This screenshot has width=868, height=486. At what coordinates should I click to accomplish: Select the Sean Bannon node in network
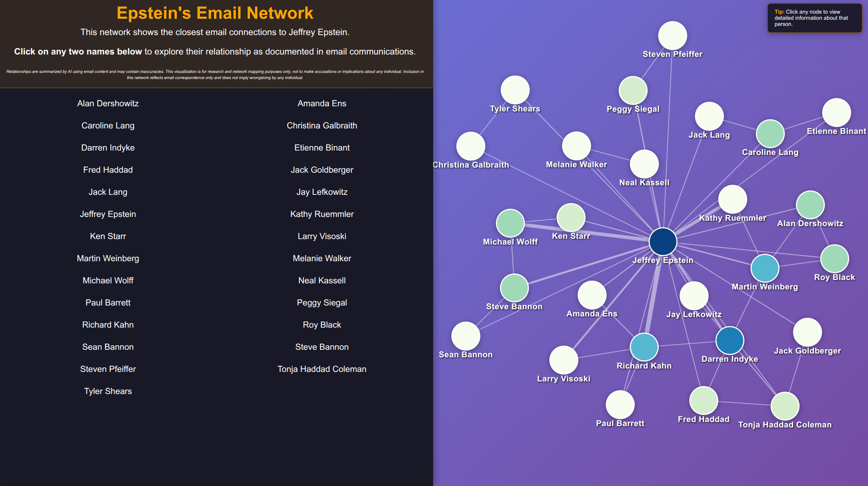point(465,336)
